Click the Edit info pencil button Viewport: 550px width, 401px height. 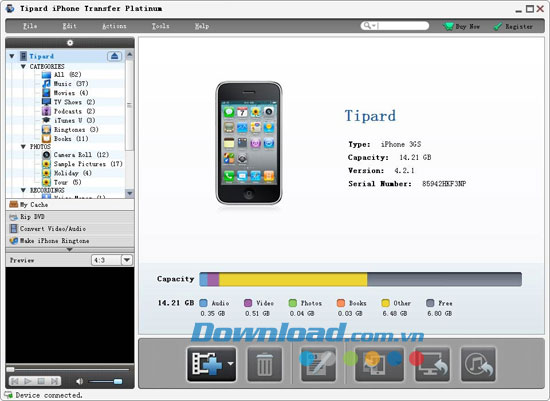coord(318,364)
